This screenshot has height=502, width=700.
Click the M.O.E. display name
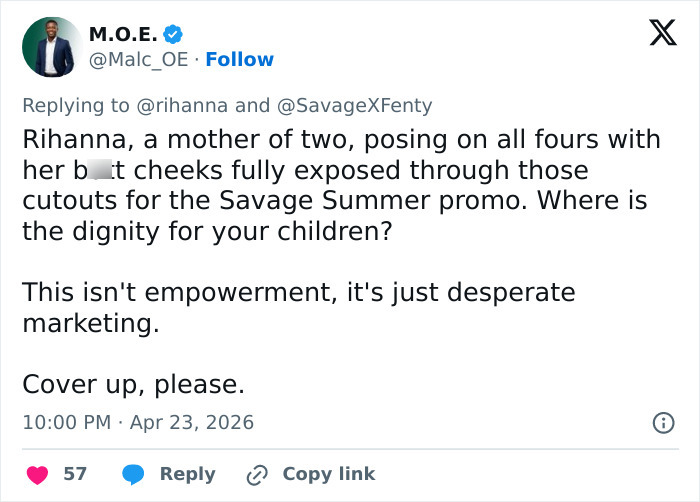[x=122, y=33]
